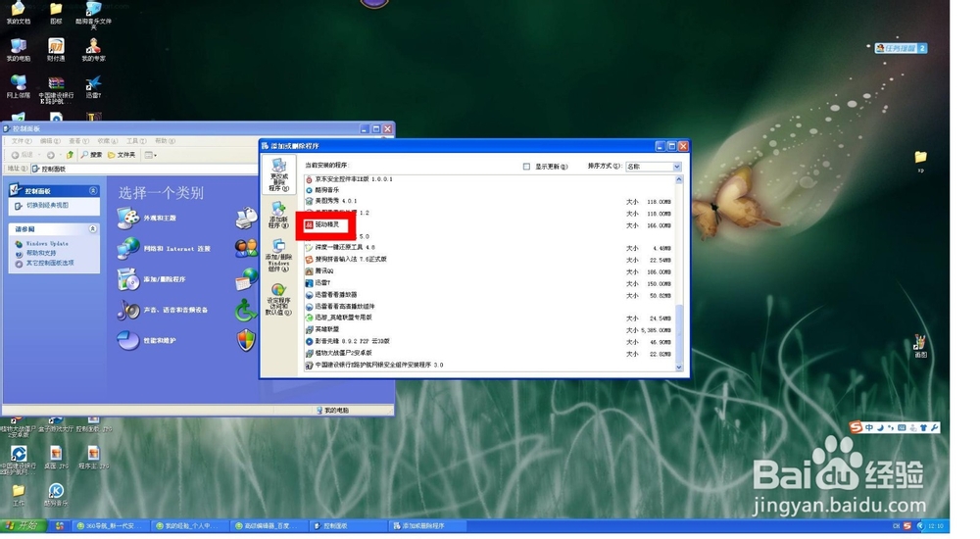Image resolution: width=980 pixels, height=539 pixels.
Task: Open 文件 menu in Control Panel window
Action: pos(22,141)
